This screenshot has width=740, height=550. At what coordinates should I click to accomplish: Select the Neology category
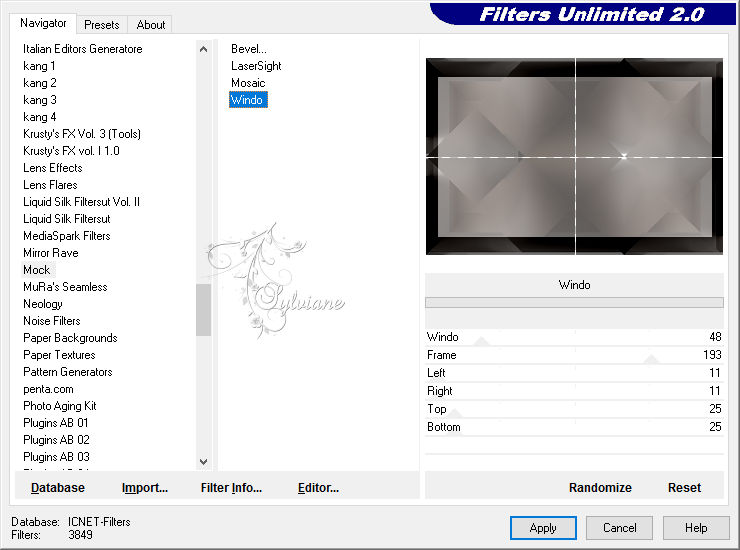[42, 304]
